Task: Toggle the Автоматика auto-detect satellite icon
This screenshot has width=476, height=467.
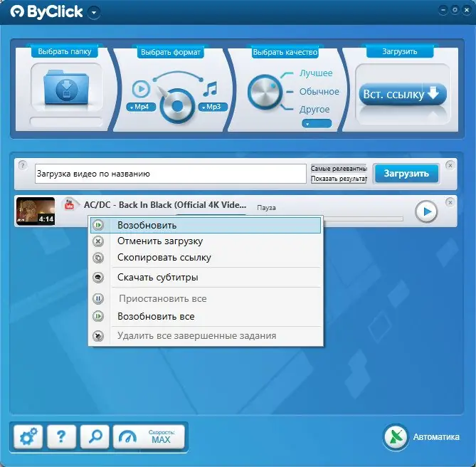Action: pos(396,437)
